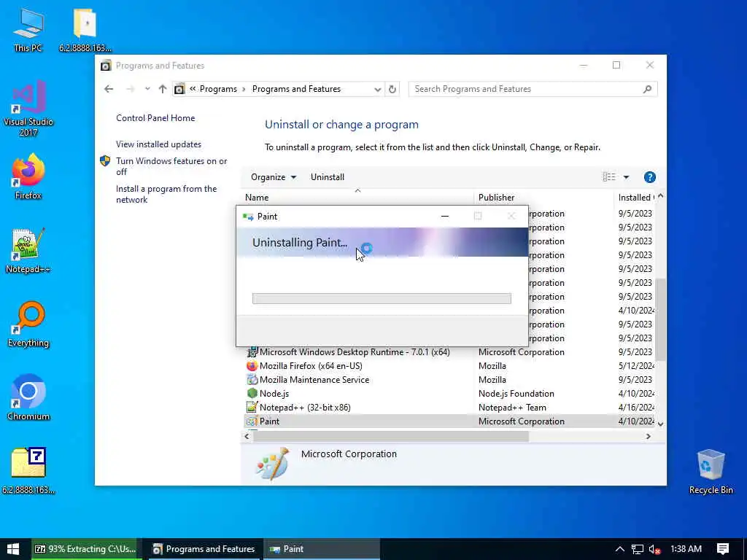747x560 pixels.
Task: Open the Recycle Bin
Action: coord(711,472)
